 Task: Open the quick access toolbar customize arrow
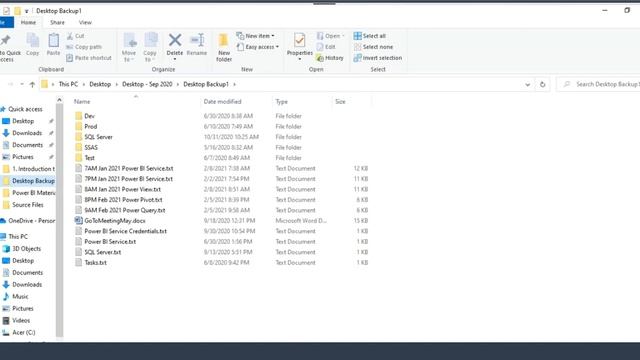(27, 11)
